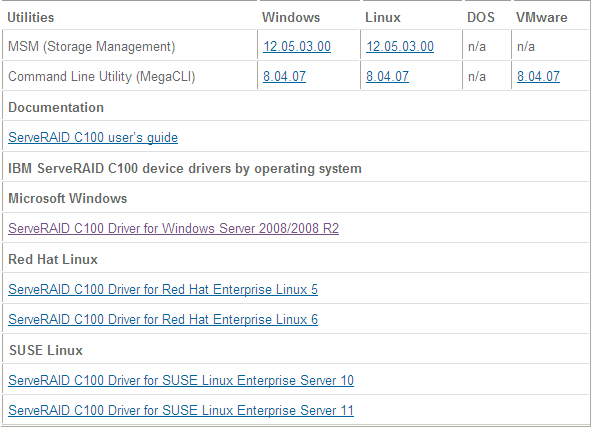
Task: Select the Command Line Utility (MegaCLI) label
Action: [101, 76]
